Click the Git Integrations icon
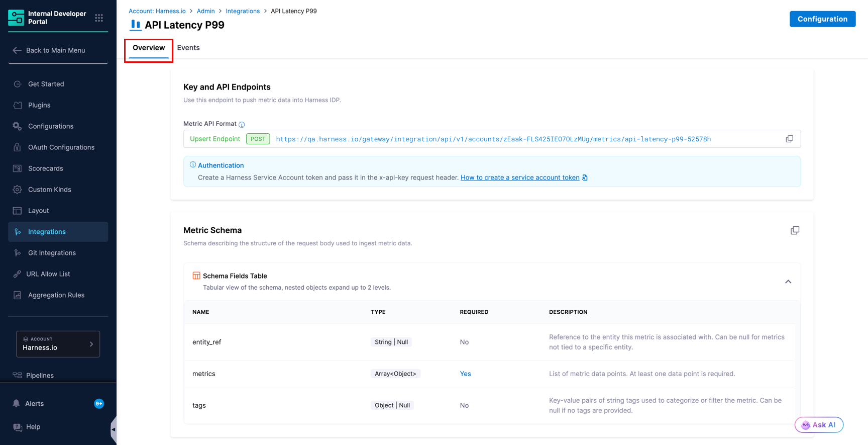868x445 pixels. click(18, 253)
